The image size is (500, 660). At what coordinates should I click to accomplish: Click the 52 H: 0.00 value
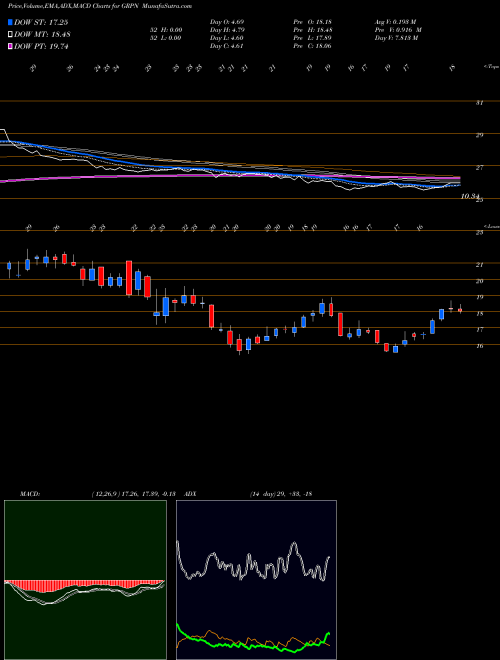coord(165,30)
